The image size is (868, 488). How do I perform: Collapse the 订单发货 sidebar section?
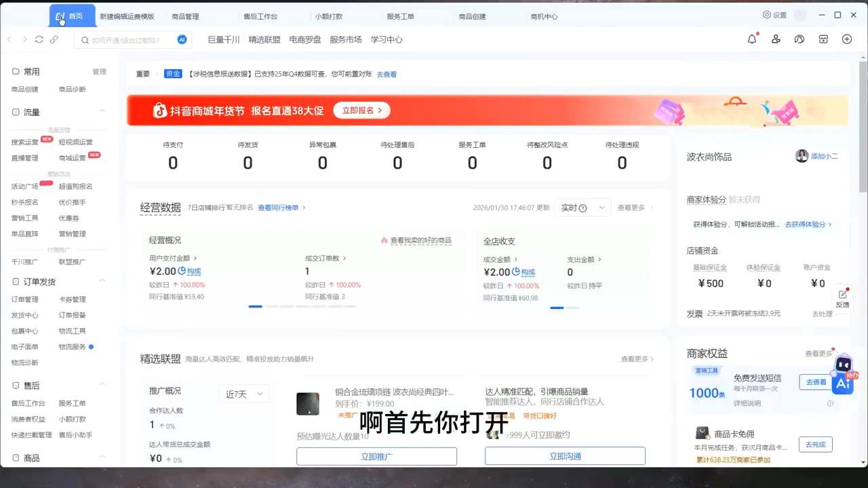(x=102, y=281)
